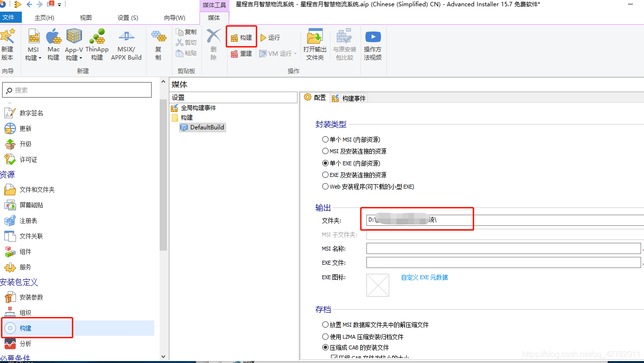Select 使用 LZMA 压缩安装归档文件 option
The image size is (644, 363).
326,336
